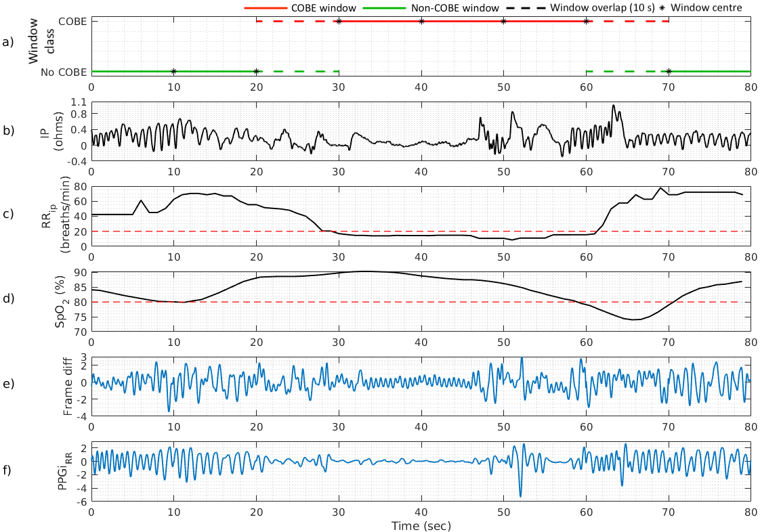Image resolution: width=760 pixels, height=532 pixels.
Task: Click the 'Window centre' legend label
Action: 706,7
